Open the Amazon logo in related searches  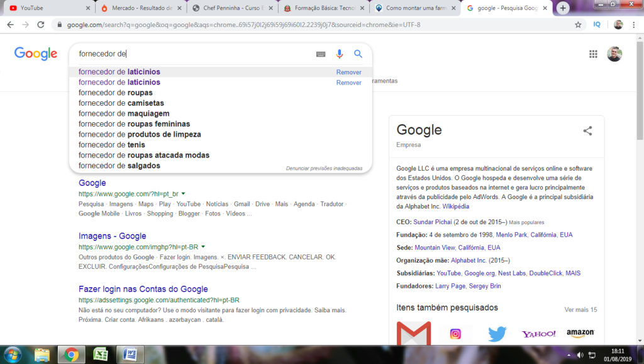tap(580, 333)
